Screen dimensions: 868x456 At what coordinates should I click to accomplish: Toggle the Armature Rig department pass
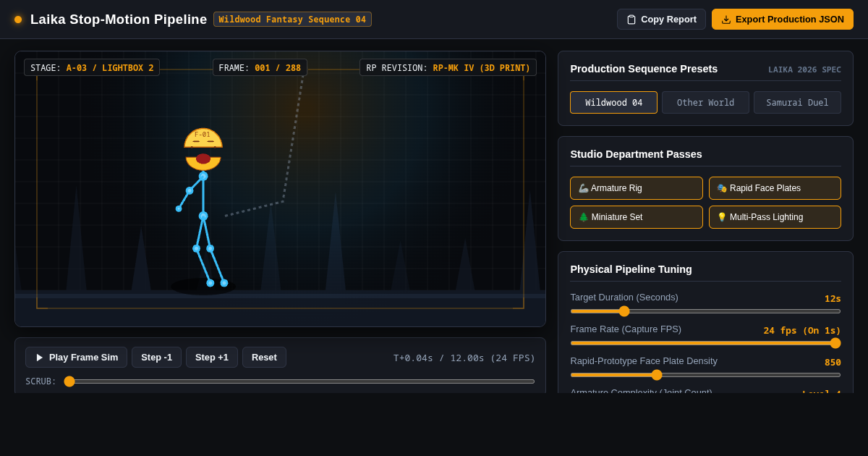pos(637,188)
